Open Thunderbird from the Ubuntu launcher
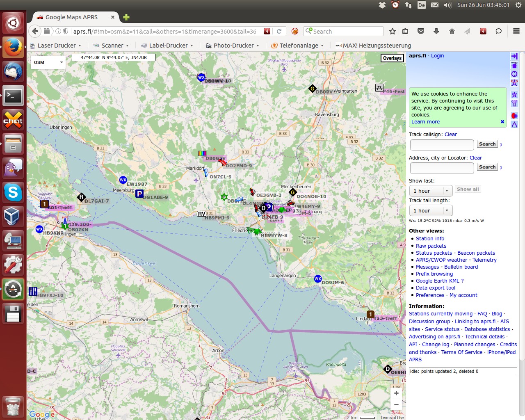Screen dimensions: 525x420 [13, 71]
